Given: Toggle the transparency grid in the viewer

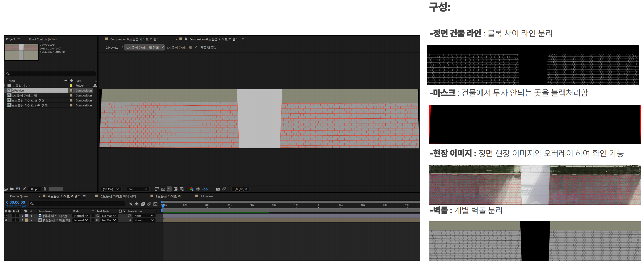Looking at the screenshot, I should [x=163, y=189].
